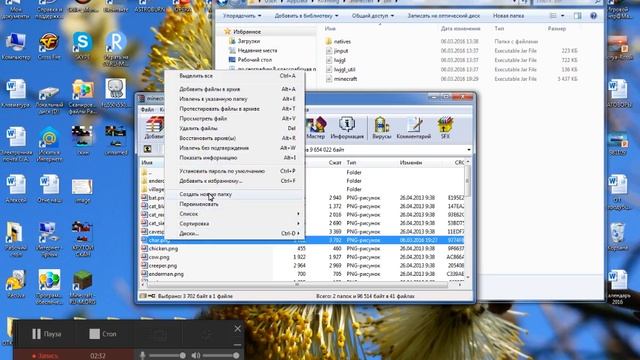The image size is (640, 360).
Task: Select the Клавиатура Word document on desktop
Action: pyautogui.click(x=16, y=93)
